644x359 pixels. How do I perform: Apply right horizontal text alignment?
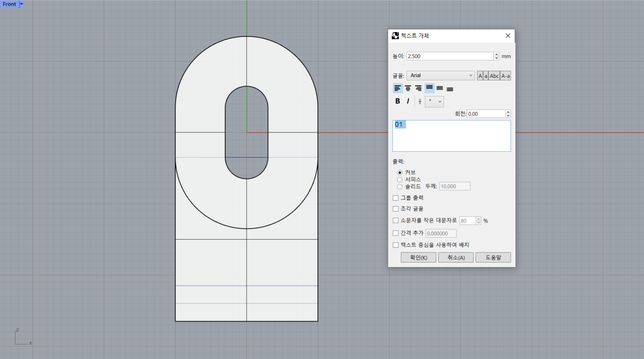418,88
